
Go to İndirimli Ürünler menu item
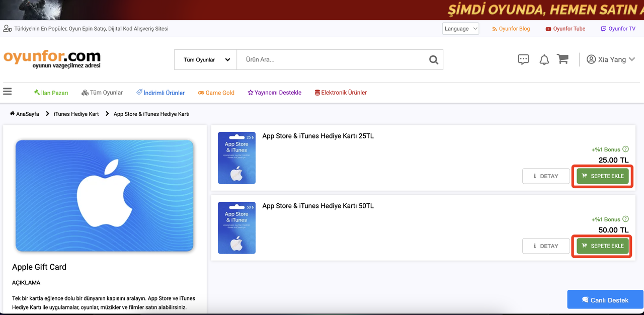(160, 93)
